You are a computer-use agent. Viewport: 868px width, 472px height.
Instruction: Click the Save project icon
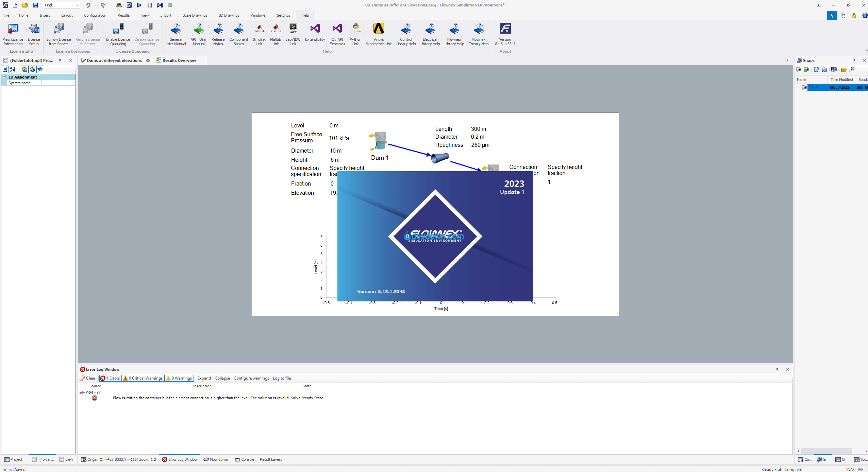tap(35, 5)
